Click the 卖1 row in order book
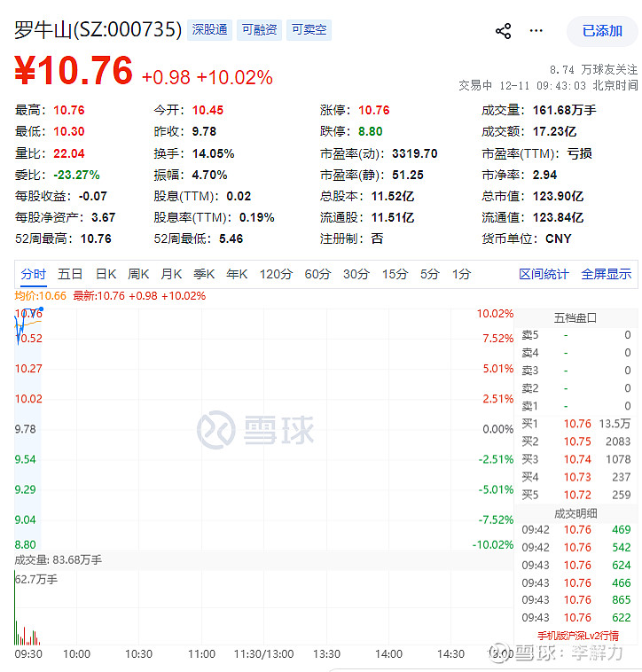Screen dimensions: 642x672 pyautogui.click(x=576, y=406)
